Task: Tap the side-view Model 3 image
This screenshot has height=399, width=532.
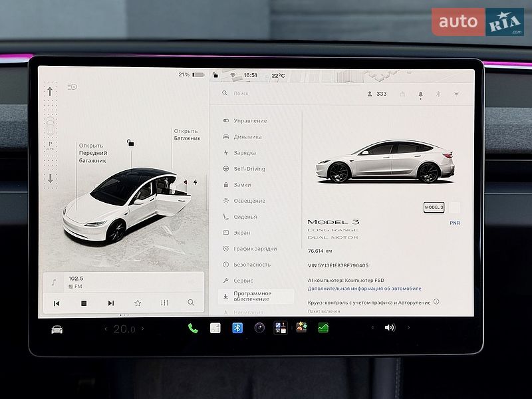Action: pyautogui.click(x=385, y=162)
